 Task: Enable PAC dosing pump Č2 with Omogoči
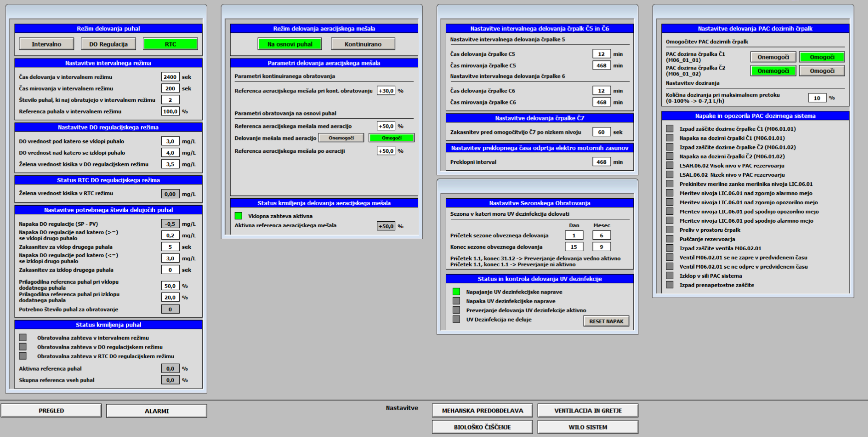(822, 71)
